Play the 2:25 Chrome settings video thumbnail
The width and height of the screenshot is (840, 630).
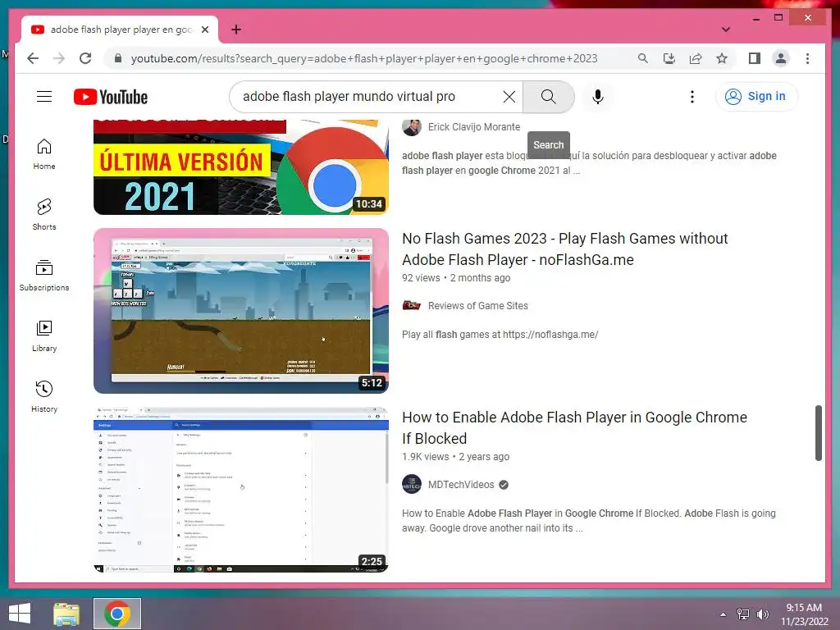tap(241, 490)
